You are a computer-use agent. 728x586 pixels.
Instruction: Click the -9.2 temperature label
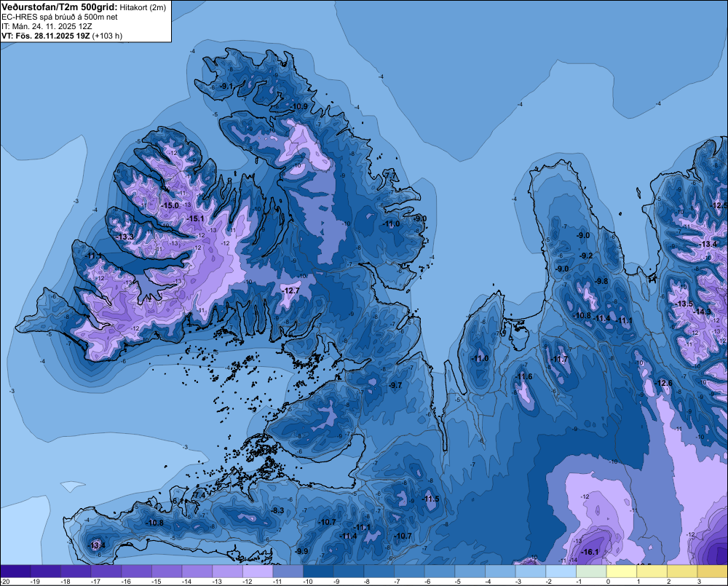pyautogui.click(x=586, y=256)
